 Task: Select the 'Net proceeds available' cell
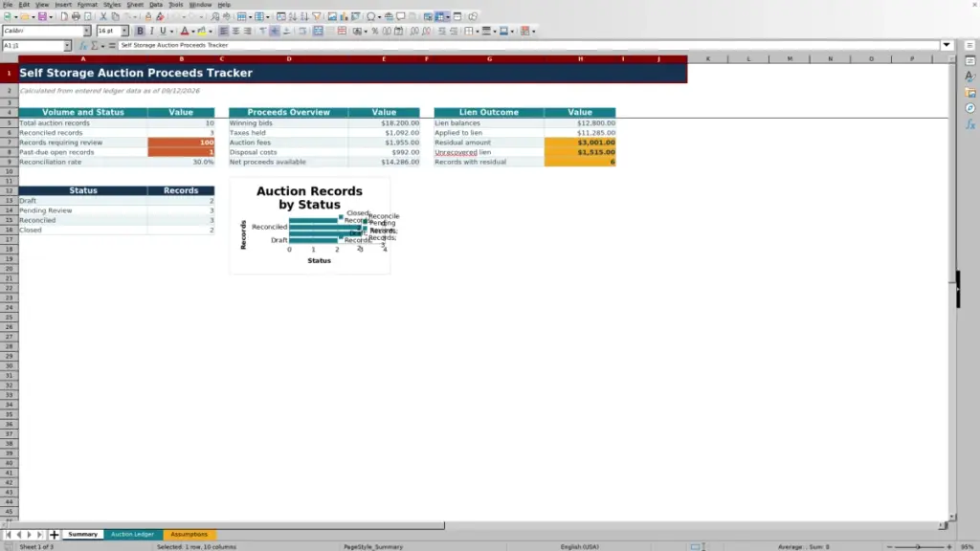pyautogui.click(x=288, y=162)
